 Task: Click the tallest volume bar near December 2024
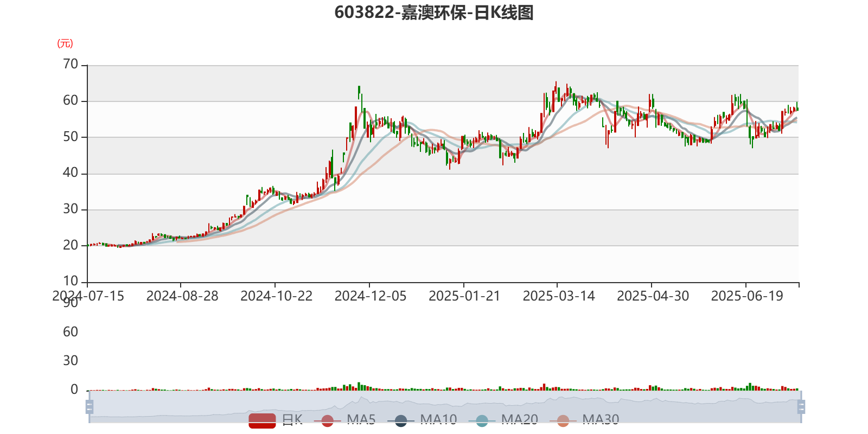click(359, 386)
